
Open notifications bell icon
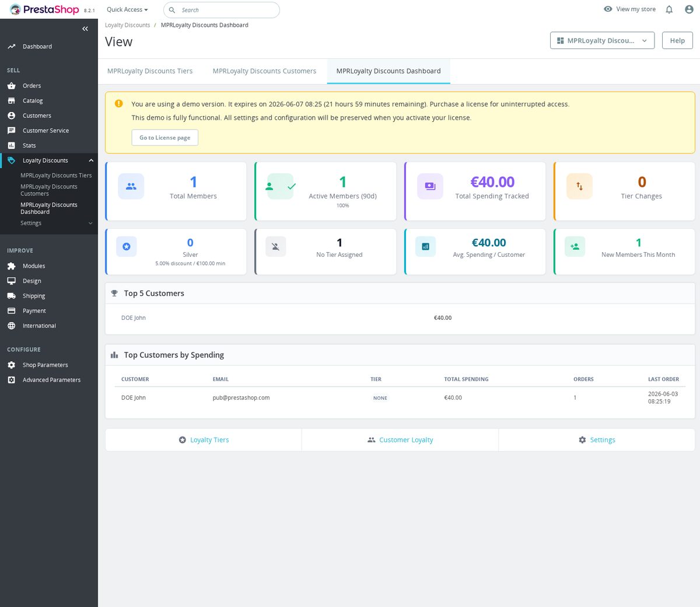(x=669, y=9)
